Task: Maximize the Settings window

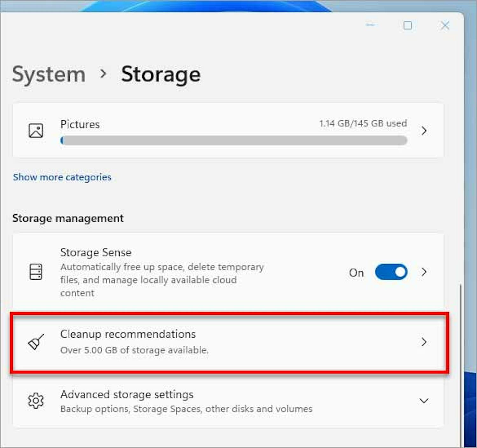Action: [407, 25]
